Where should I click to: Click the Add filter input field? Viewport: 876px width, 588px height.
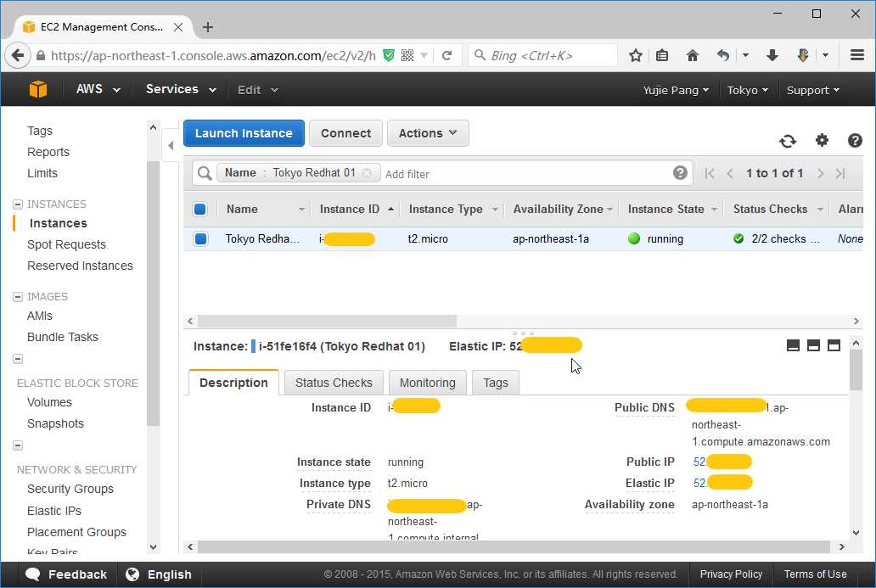[x=525, y=174]
